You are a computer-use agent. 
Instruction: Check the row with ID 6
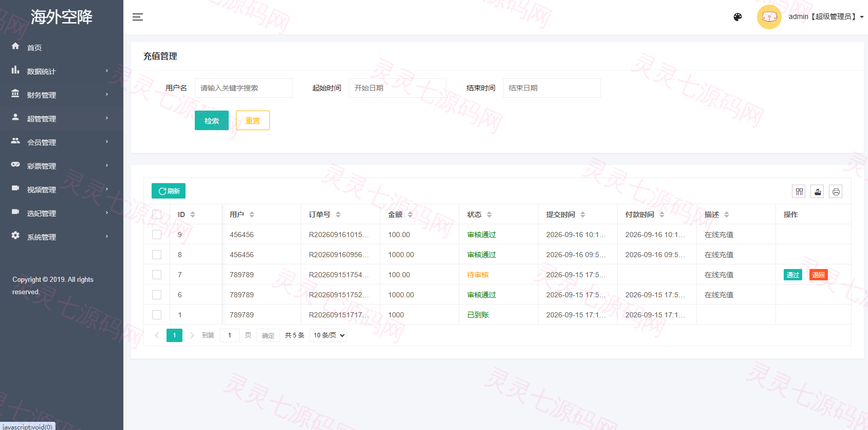(x=157, y=295)
